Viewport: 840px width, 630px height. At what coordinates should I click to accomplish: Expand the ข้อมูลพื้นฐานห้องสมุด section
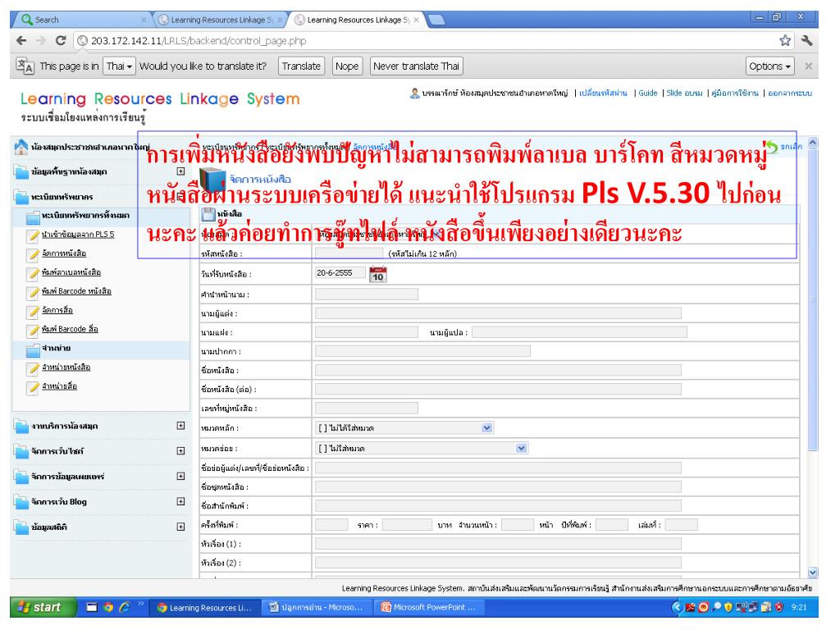pyautogui.click(x=180, y=171)
